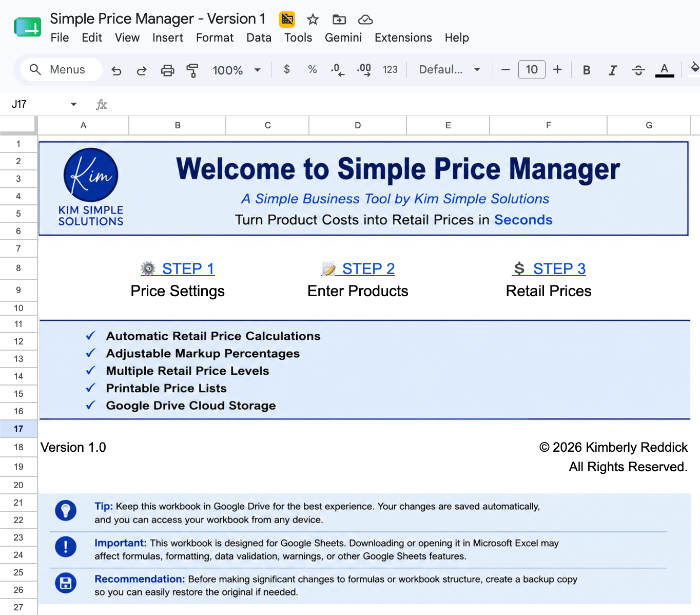This screenshot has height=615, width=700.
Task: Toggle Italic formatting
Action: point(612,70)
